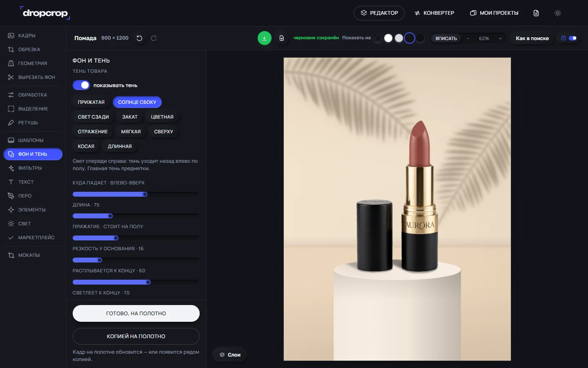Open Мои проекты
Viewport: 588px width, 368px height.
[494, 13]
